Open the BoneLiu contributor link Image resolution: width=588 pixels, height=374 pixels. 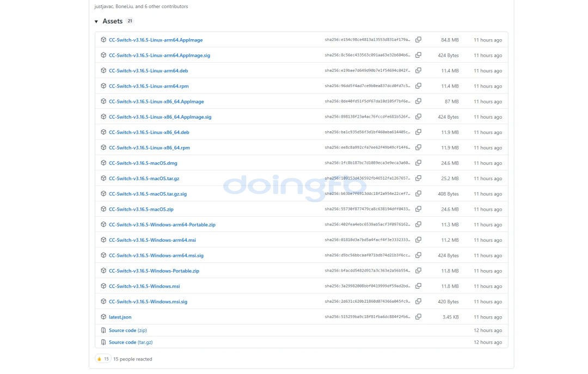[125, 7]
